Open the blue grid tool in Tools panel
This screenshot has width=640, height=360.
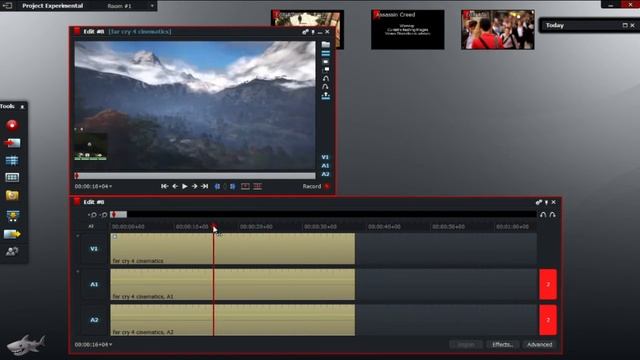point(12,160)
